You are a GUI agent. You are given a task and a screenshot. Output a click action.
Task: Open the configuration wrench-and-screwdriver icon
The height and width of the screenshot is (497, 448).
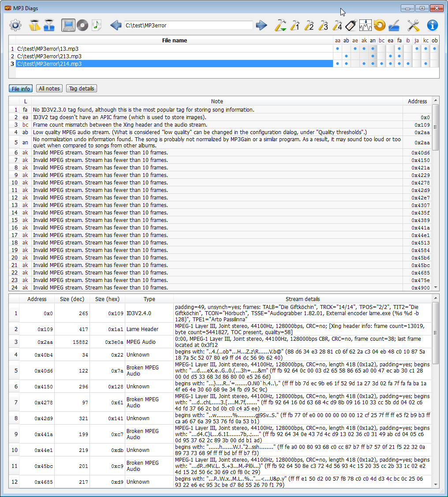[x=413, y=25]
